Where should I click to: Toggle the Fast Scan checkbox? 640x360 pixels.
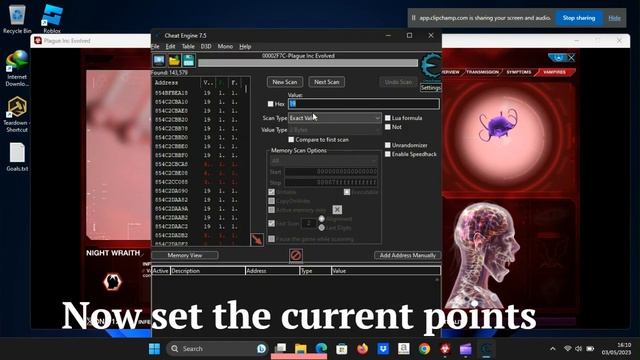pyautogui.click(x=271, y=224)
